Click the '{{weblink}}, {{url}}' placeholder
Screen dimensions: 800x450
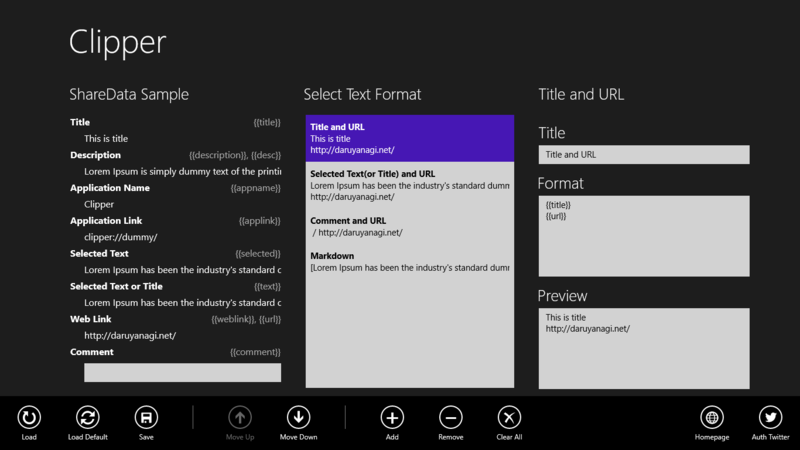246,319
